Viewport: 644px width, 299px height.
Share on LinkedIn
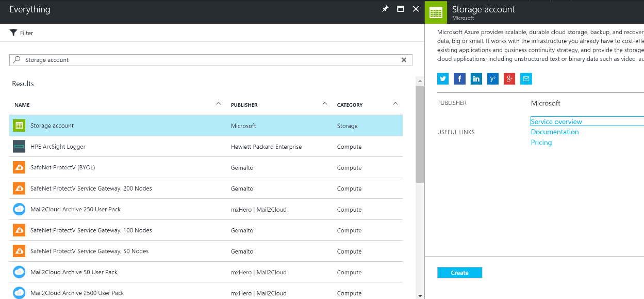click(476, 78)
